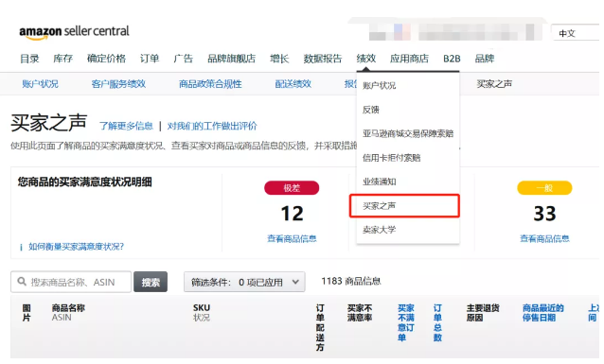Open the 品牌旗舰店 menu

[232, 59]
